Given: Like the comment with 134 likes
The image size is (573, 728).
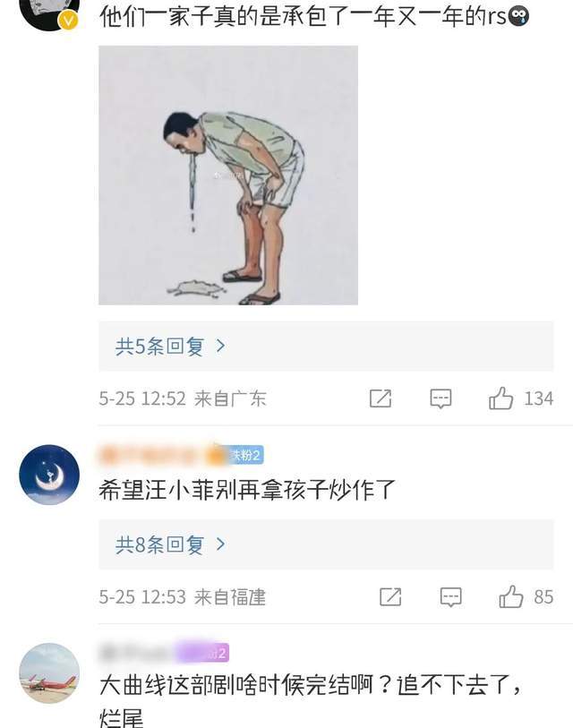Looking at the screenshot, I should click(x=501, y=398).
